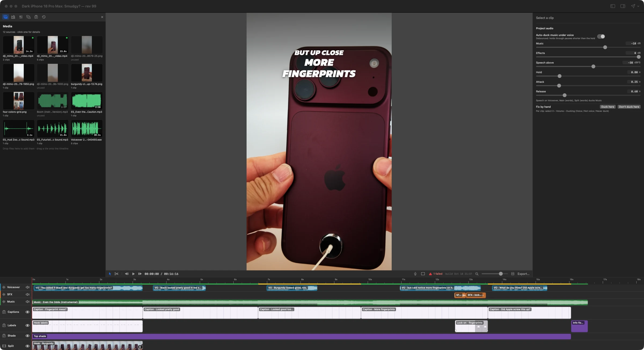Image resolution: width=644 pixels, height=350 pixels.
Task: Click the Duck here button
Action: pyautogui.click(x=608, y=107)
